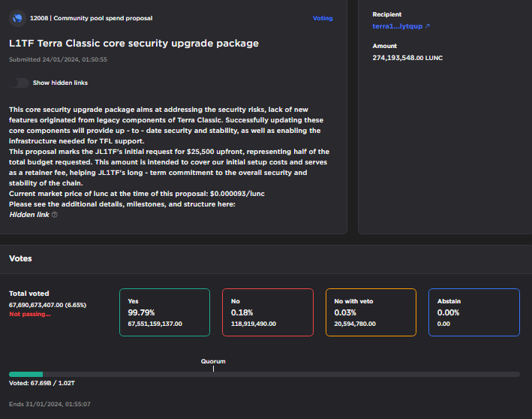The image size is (532, 419).
Task: Click the Not passing... status text
Action: [30, 314]
